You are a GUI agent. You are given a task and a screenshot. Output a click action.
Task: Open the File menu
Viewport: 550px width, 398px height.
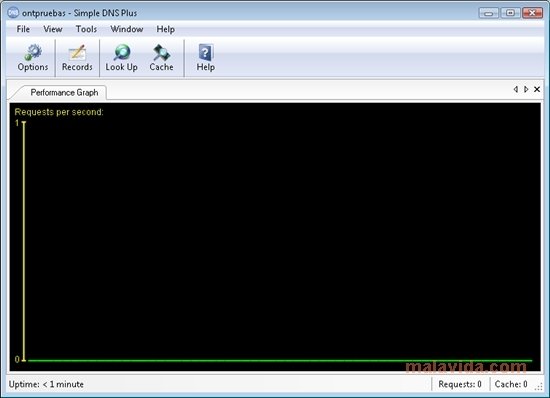tap(23, 29)
